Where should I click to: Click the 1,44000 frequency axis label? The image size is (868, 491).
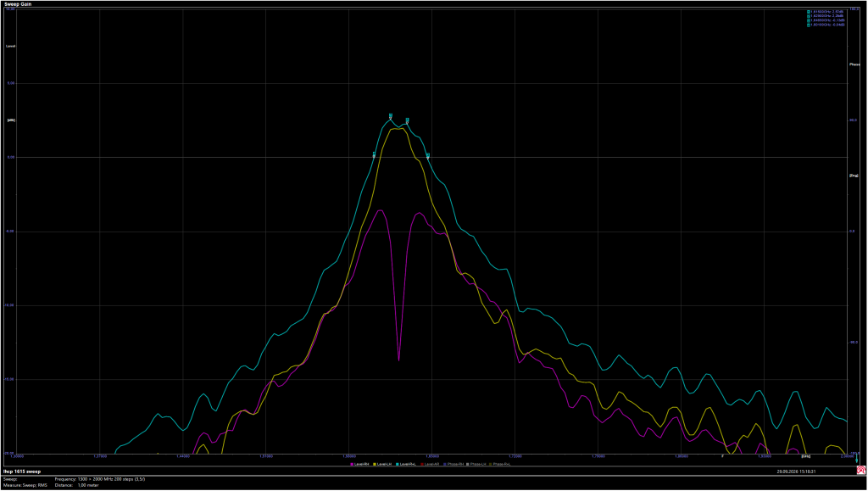click(x=183, y=457)
